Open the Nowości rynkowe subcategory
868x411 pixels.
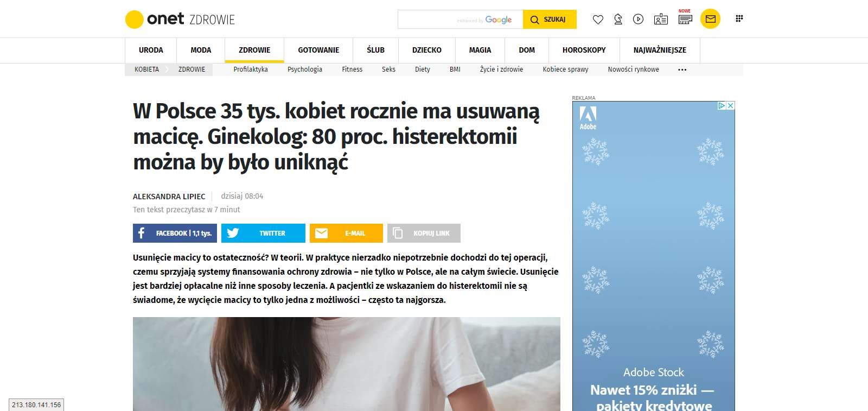pyautogui.click(x=634, y=69)
